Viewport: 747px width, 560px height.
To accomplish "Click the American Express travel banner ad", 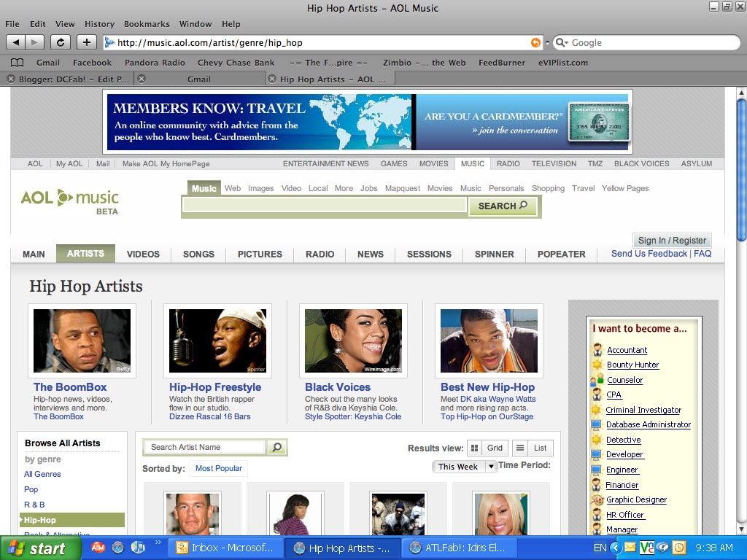I will 368,122.
